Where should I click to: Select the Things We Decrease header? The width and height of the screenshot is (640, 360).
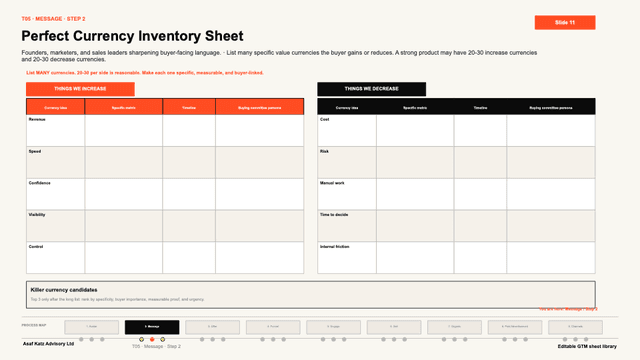[x=371, y=89]
